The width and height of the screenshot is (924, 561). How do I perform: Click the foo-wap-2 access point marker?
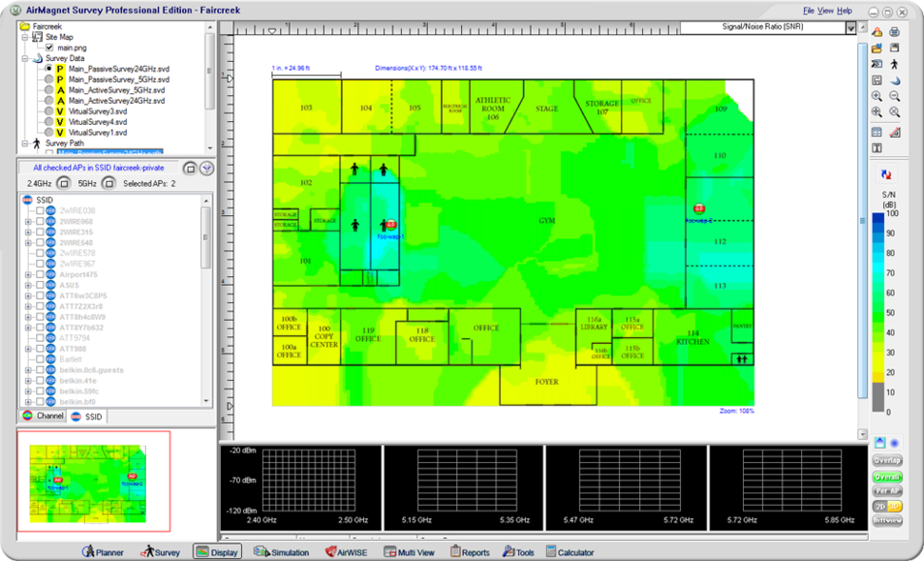coord(699,208)
